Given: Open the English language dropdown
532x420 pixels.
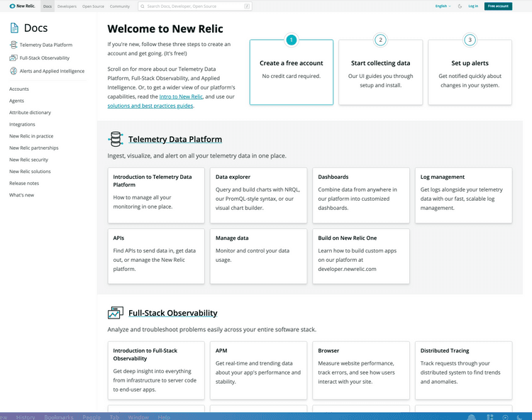Looking at the screenshot, I should (x=443, y=6).
